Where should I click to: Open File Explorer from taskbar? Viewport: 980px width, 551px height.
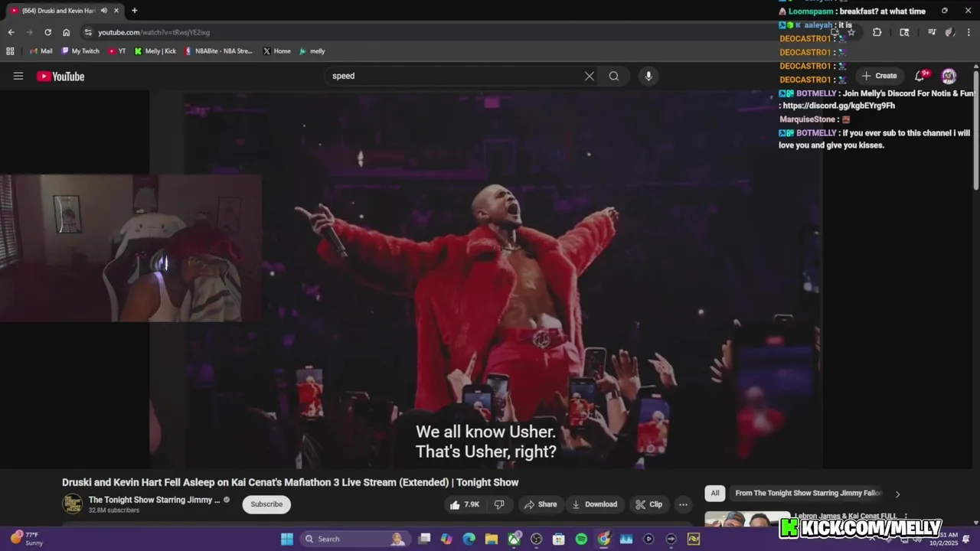[491, 539]
